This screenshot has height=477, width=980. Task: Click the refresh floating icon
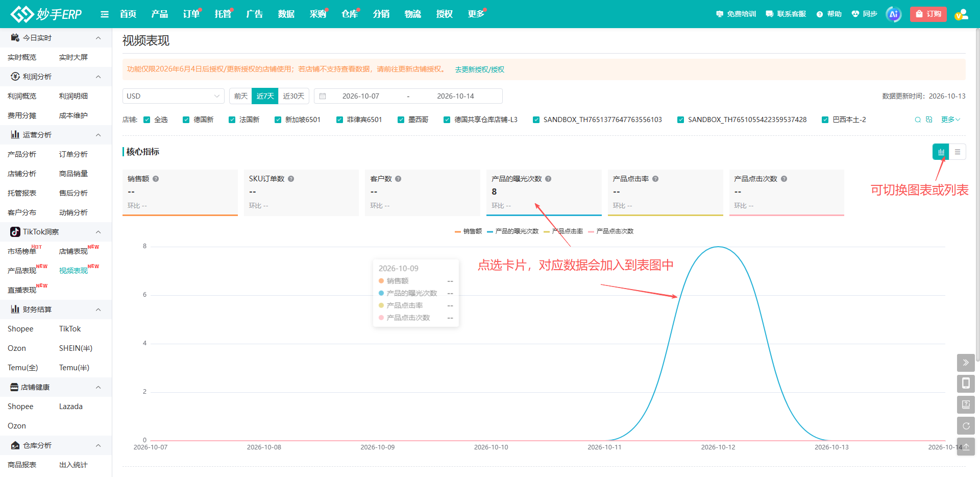(966, 425)
